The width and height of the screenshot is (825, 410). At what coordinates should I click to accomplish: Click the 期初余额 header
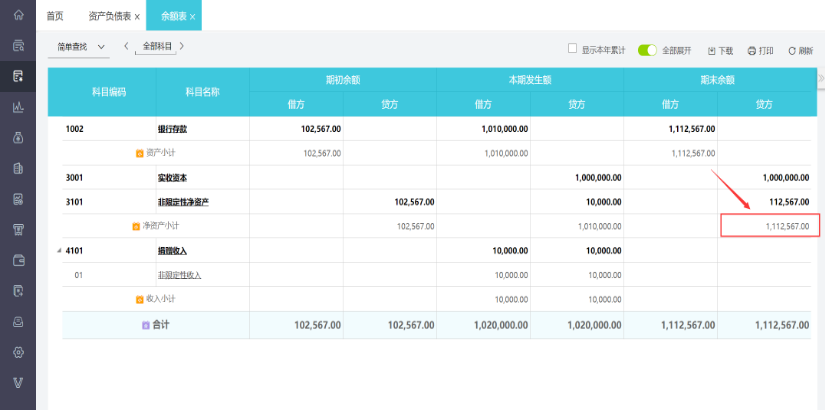coord(343,80)
